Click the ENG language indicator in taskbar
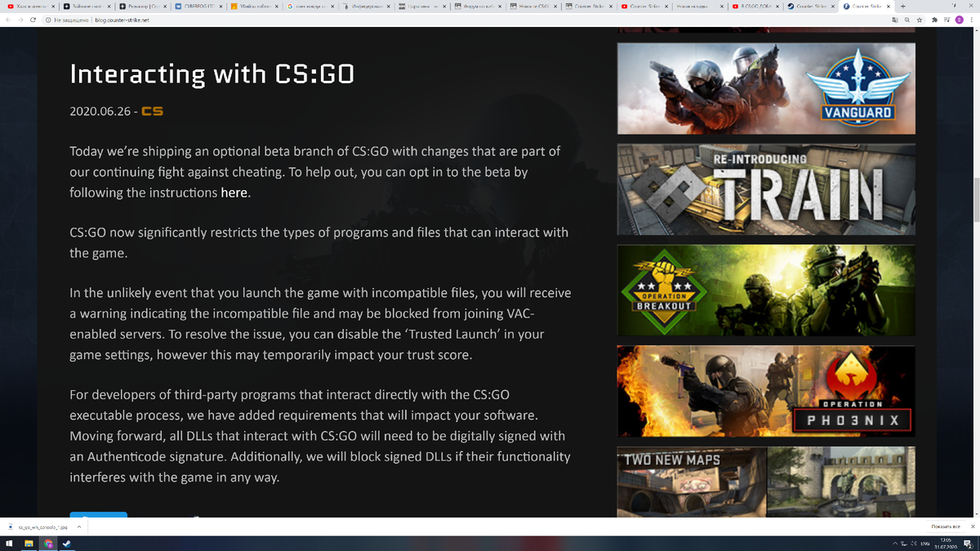This screenshot has width=980, height=551. pyautogui.click(x=925, y=544)
